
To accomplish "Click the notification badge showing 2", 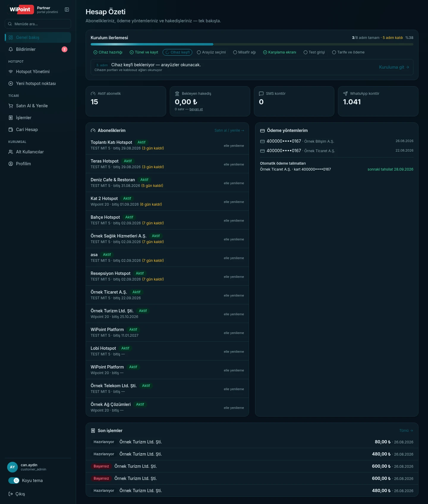I will tap(64, 49).
